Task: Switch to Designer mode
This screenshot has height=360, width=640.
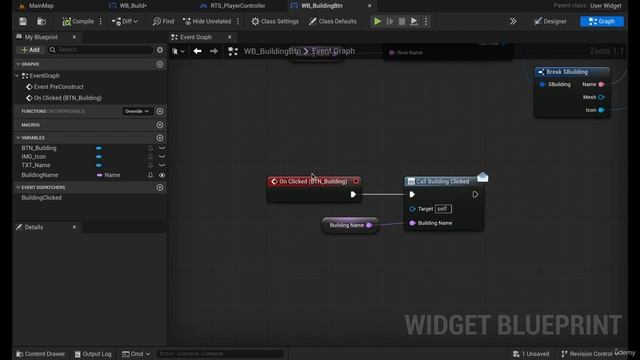Action: point(550,21)
